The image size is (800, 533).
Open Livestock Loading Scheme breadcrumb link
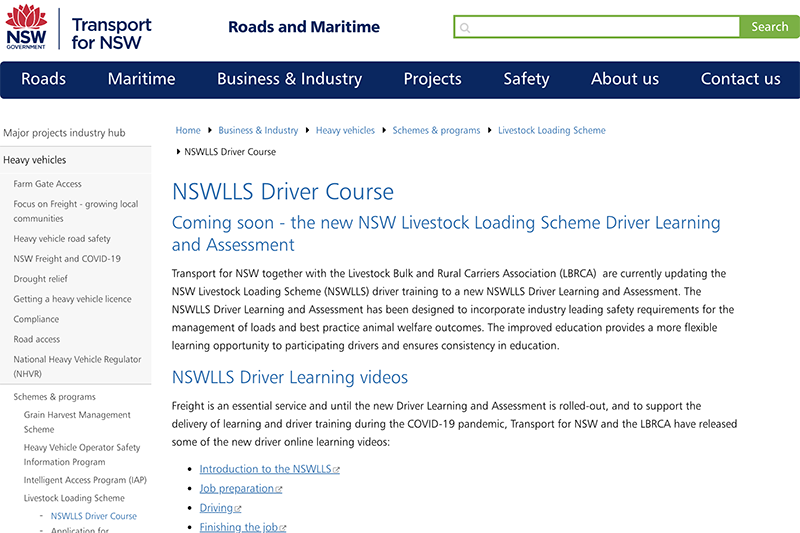(x=552, y=131)
